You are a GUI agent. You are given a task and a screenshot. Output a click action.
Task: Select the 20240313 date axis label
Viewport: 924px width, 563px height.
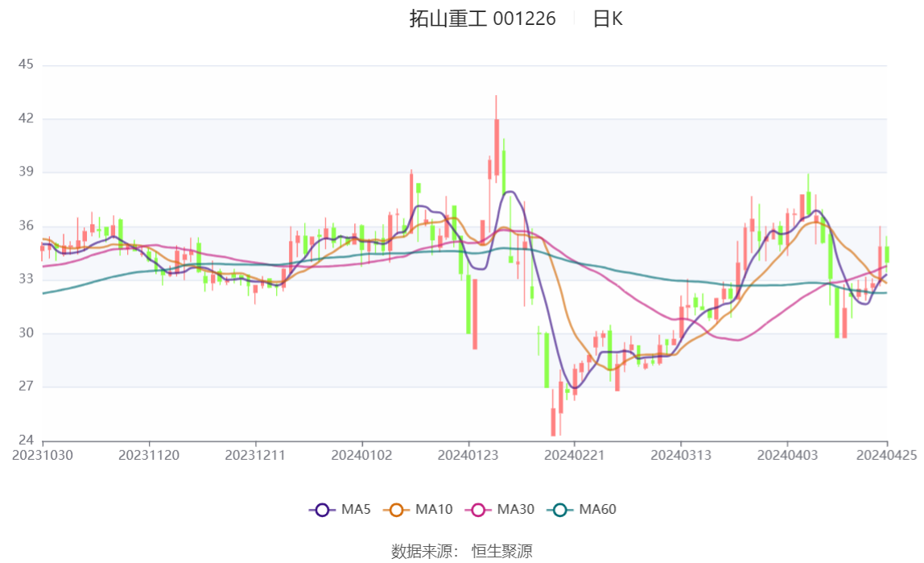681,455
